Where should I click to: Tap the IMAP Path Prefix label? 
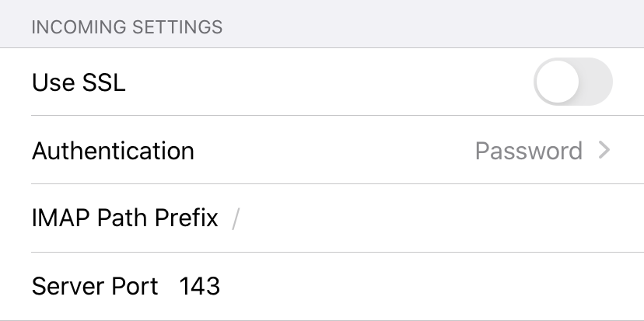coord(125,218)
